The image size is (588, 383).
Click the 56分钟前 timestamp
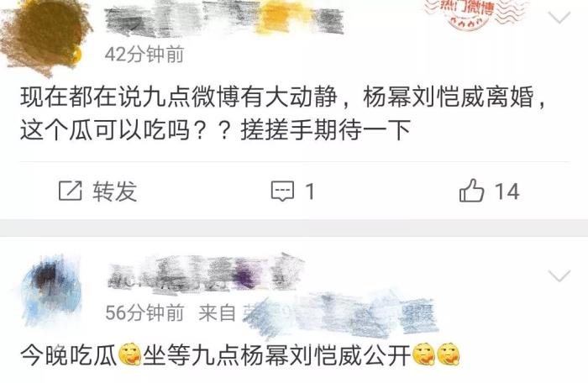click(144, 312)
